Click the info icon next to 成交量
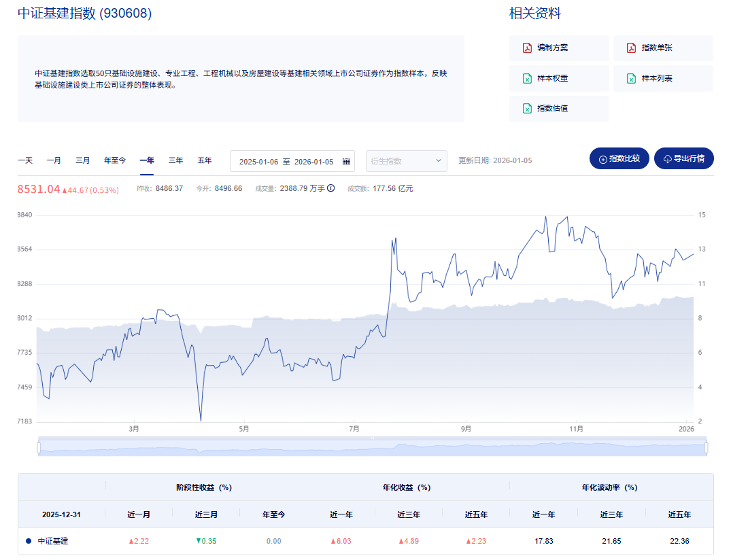 pyautogui.click(x=331, y=188)
